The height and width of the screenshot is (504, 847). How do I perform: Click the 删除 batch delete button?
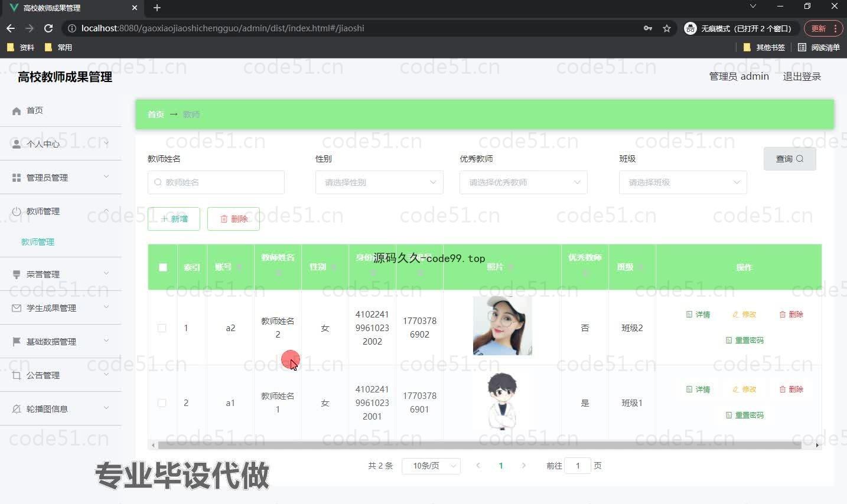(x=233, y=219)
